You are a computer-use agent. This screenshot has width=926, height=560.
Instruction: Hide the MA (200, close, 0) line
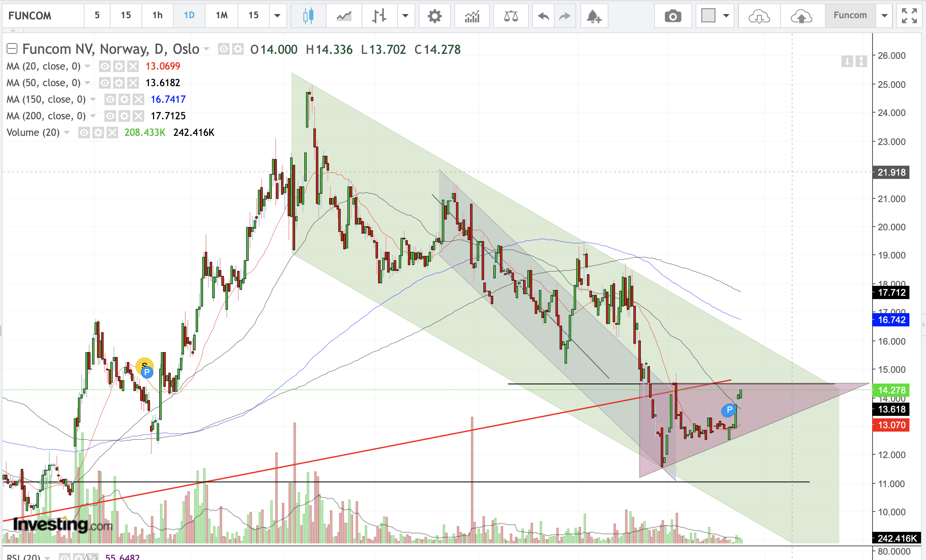click(110, 116)
